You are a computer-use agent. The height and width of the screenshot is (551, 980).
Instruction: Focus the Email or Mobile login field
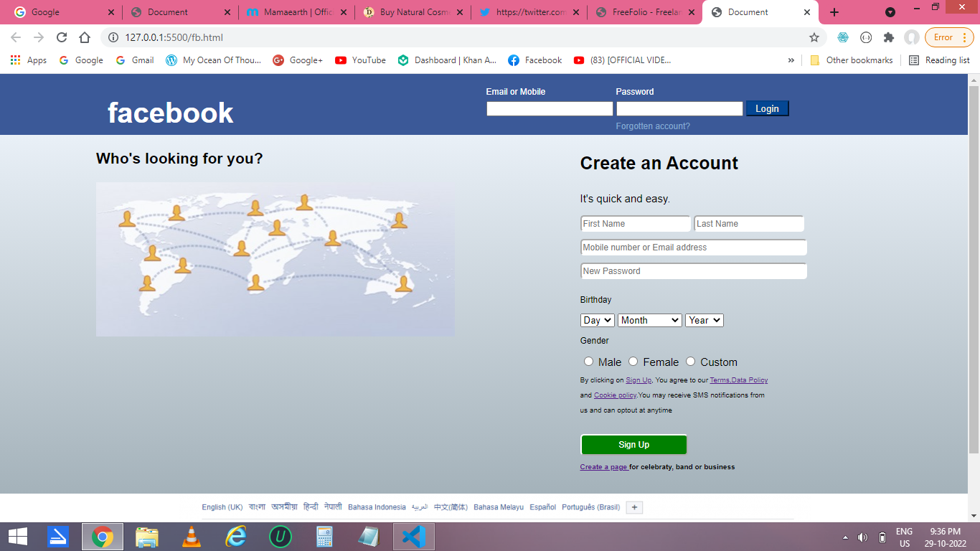(x=550, y=108)
